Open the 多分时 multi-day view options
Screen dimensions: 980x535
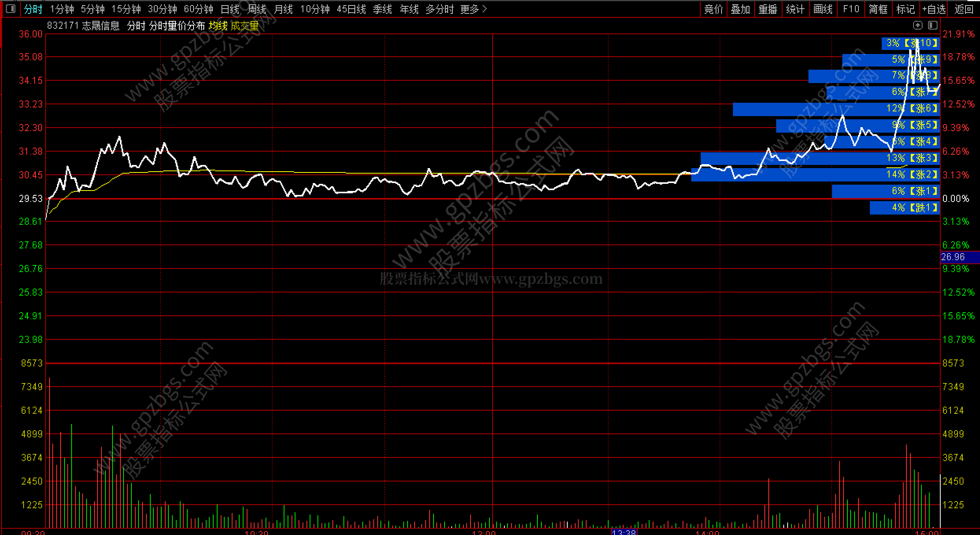[439, 9]
